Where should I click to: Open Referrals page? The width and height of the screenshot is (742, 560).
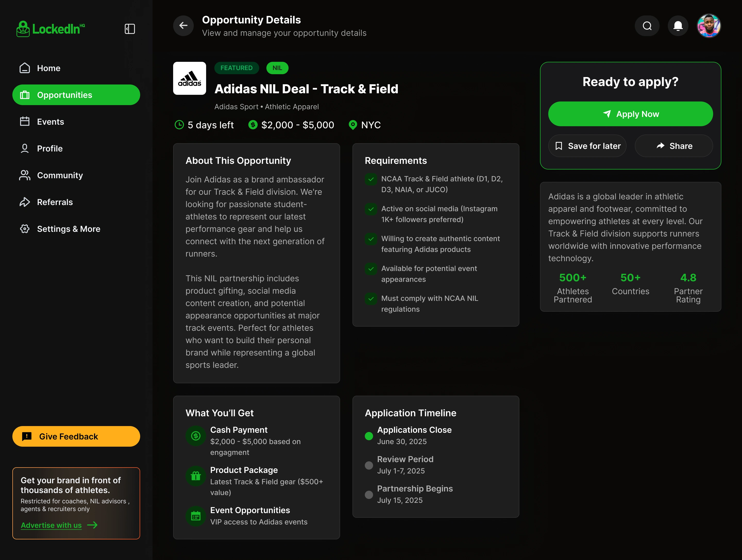(76, 202)
